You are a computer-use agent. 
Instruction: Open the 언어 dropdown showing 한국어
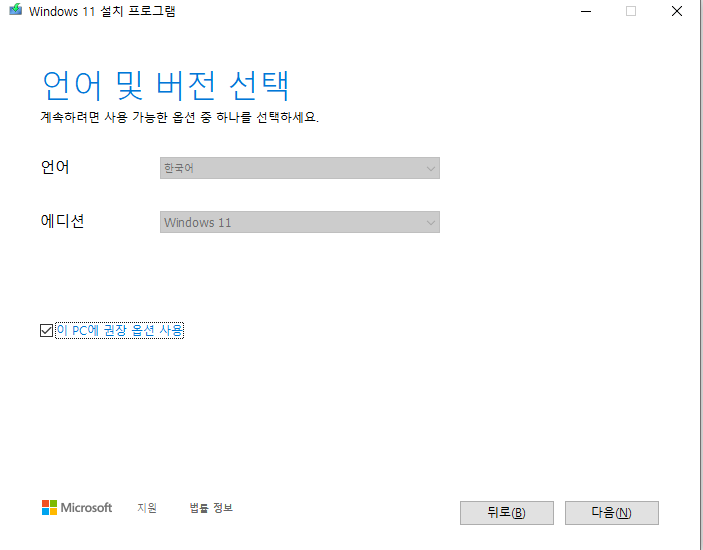point(299,168)
